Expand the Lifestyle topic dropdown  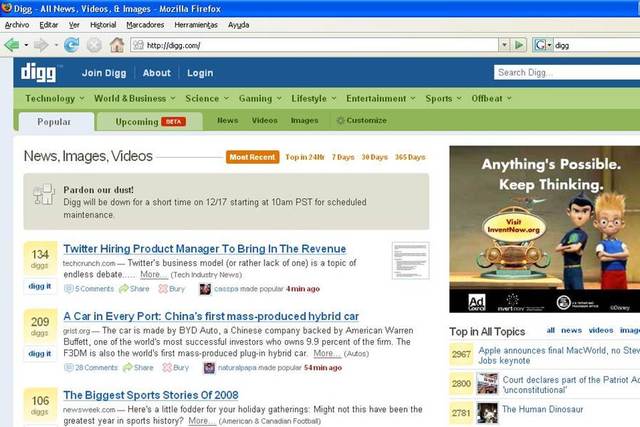(x=334, y=98)
